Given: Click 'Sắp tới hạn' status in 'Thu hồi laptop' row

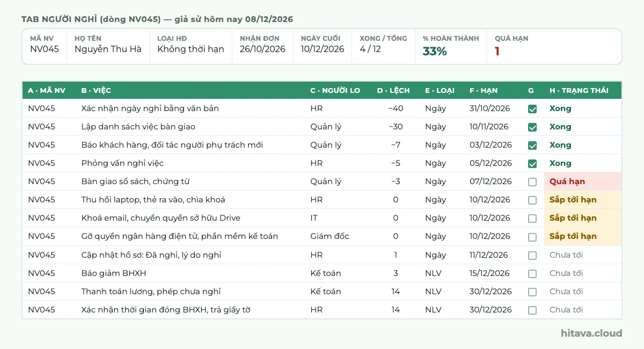Looking at the screenshot, I should click(583, 200).
